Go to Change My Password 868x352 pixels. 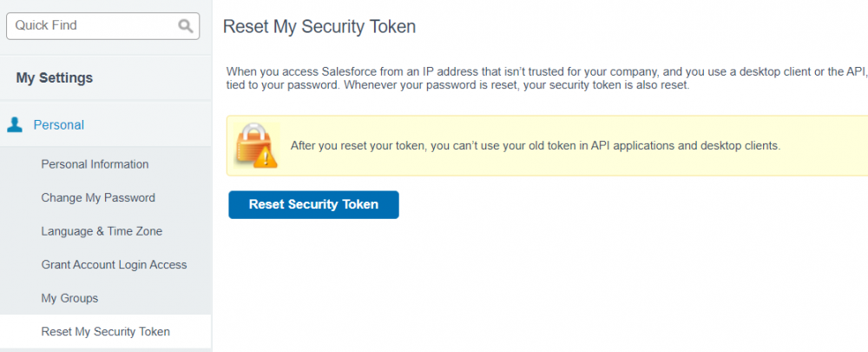(98, 197)
